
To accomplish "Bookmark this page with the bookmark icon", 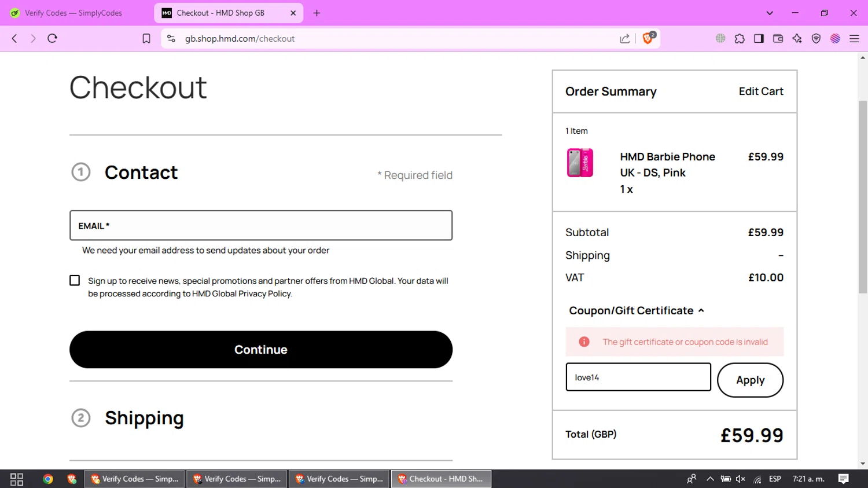I will pyautogui.click(x=146, y=38).
